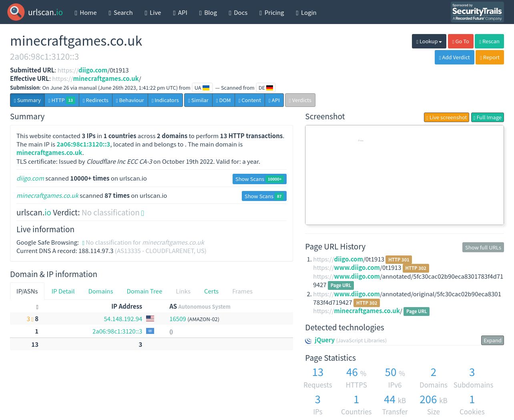Switch to the Redirects tab
Image resolution: width=514 pixels, height=420 pixels.
96,100
